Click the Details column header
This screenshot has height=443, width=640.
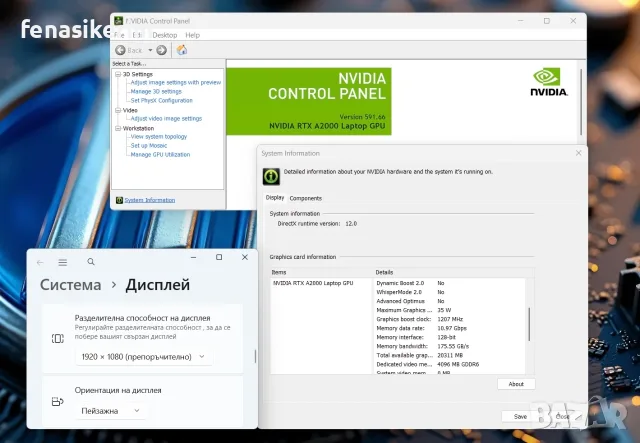click(449, 272)
